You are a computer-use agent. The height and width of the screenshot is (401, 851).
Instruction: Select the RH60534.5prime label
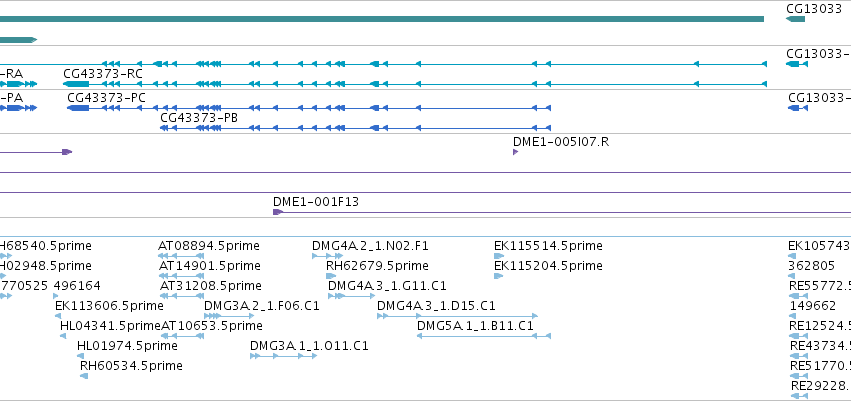click(x=131, y=366)
